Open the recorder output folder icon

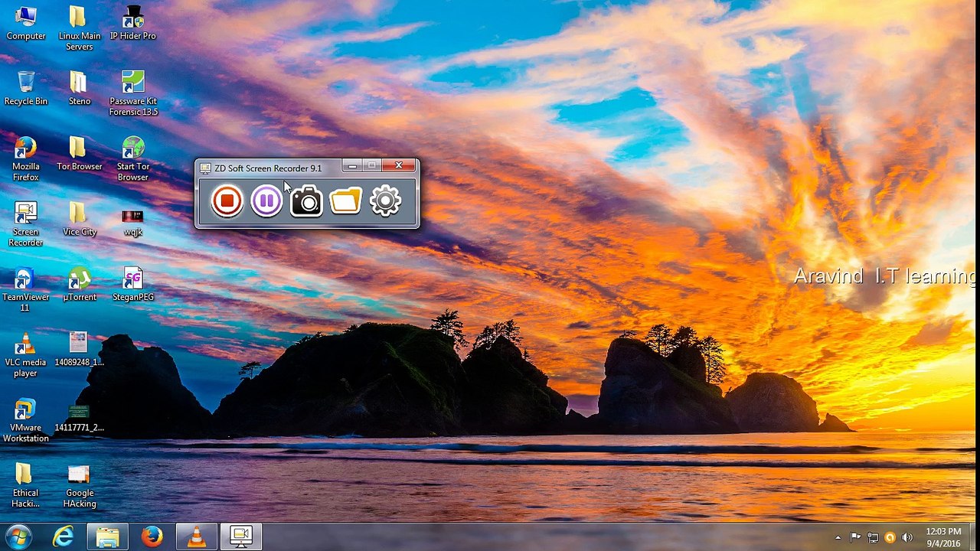pos(346,201)
